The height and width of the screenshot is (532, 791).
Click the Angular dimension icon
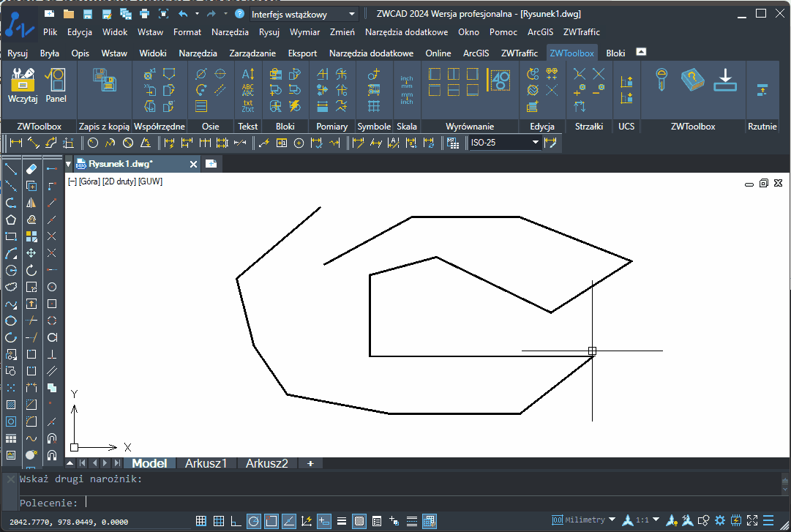(146, 143)
